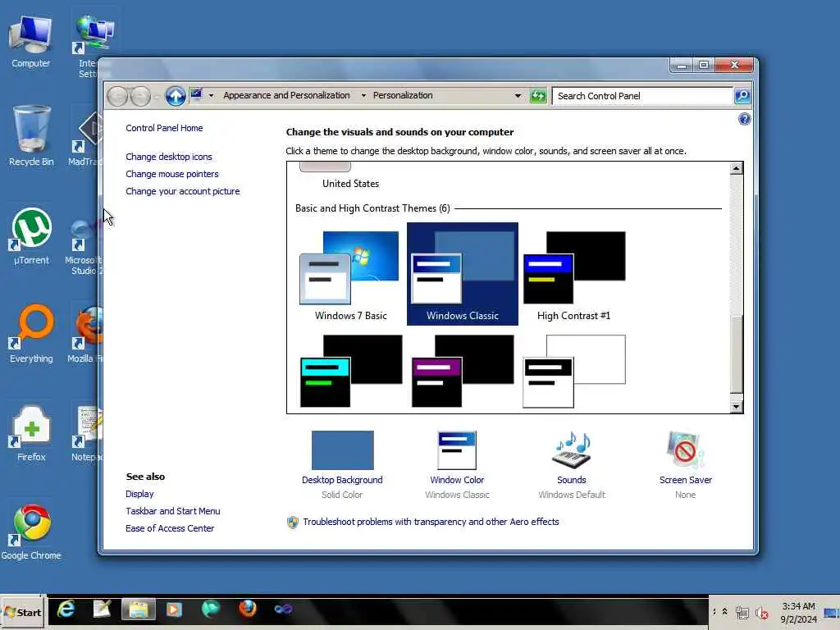
Task: Click Troubleshoot problems with transparency link
Action: pos(431,522)
